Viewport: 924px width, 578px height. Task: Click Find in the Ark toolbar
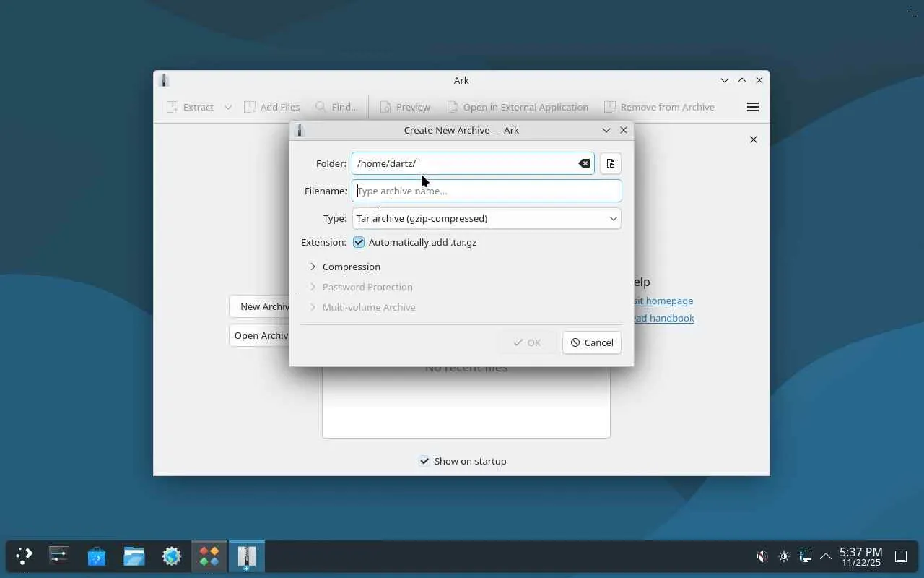point(336,107)
